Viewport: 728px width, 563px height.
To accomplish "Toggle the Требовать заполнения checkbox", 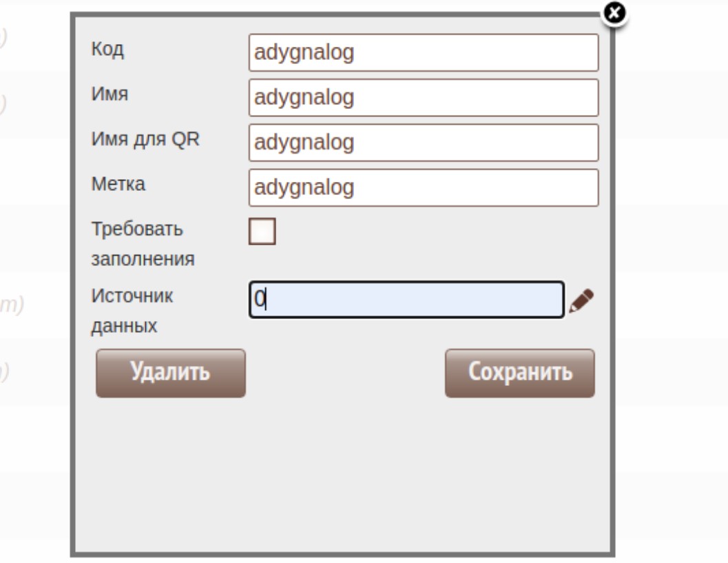I will [262, 232].
